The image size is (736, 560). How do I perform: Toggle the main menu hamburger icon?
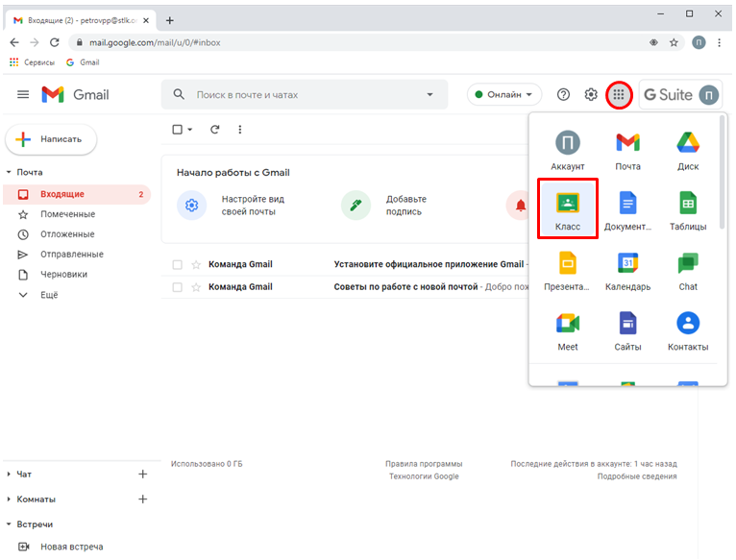coord(23,95)
